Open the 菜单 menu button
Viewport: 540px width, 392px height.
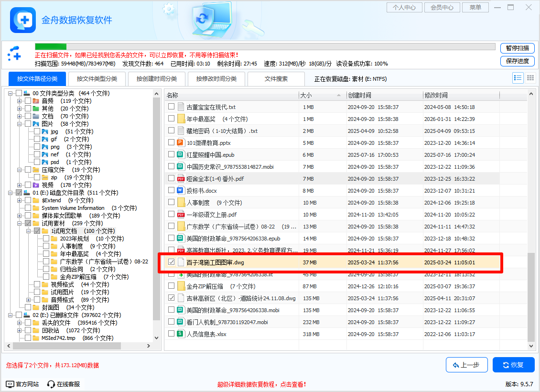tap(475, 7)
